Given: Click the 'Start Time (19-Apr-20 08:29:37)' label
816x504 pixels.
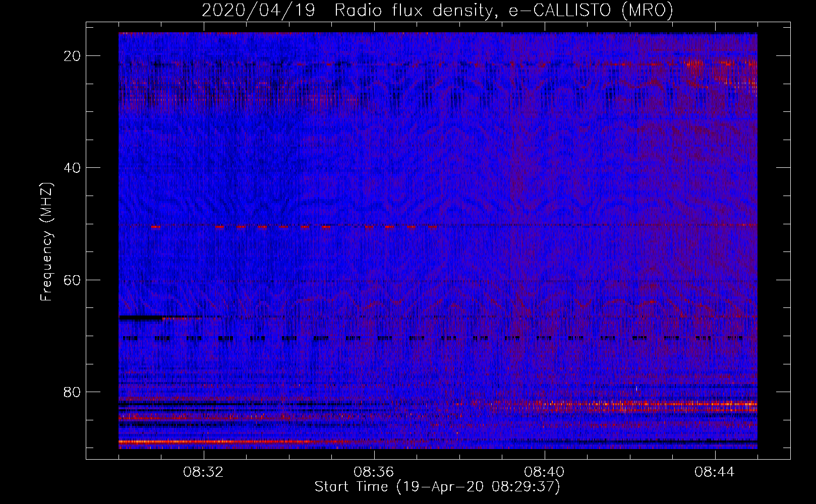Looking at the screenshot, I should pos(437,487).
